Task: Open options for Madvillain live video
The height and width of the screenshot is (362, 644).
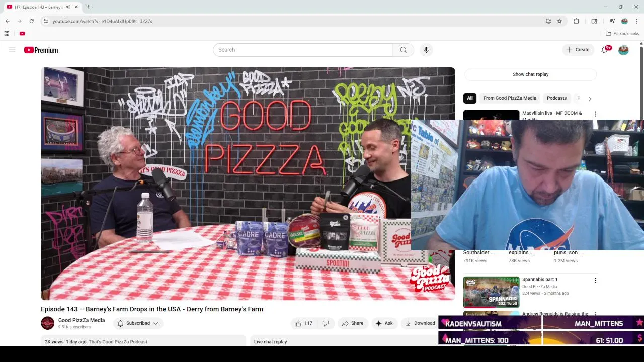Action: (x=595, y=114)
